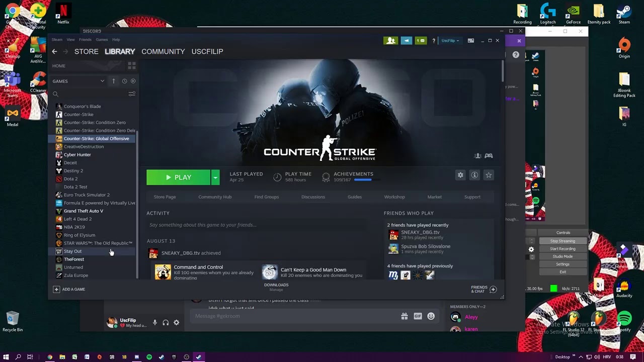Viewport: 644px width, 362px height.
Task: Deafen headphones in Discord user panel
Action: coord(166,323)
